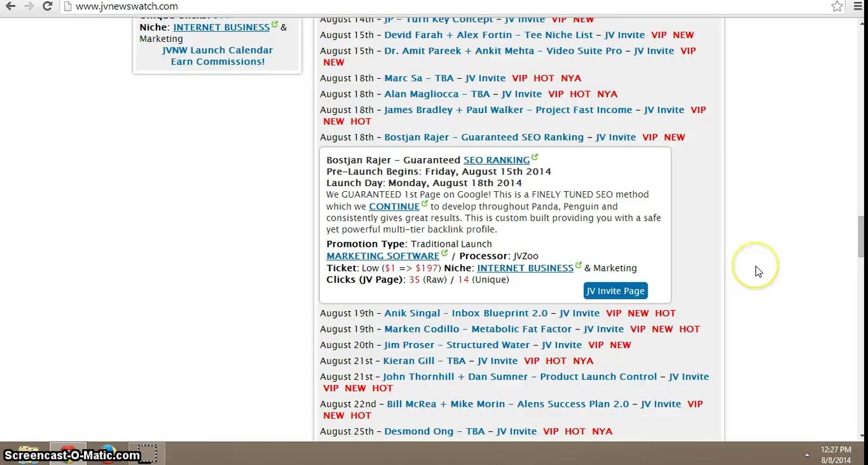Image resolution: width=868 pixels, height=465 pixels.
Task: Click the text 'Launch Day: Monday, August 18th 2014'
Action: pos(424,183)
